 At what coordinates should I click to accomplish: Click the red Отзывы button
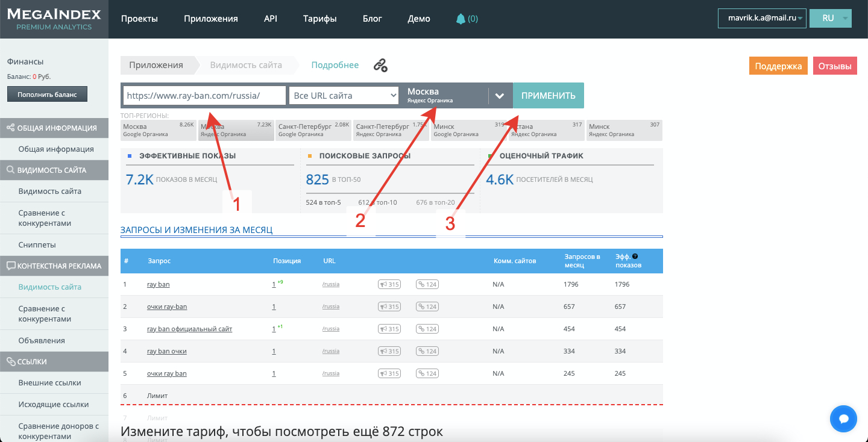tap(835, 66)
